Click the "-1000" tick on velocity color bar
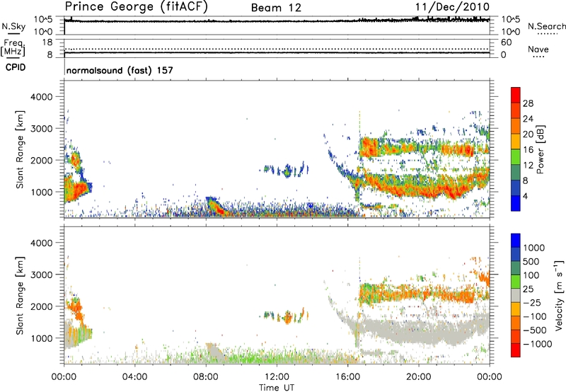 538,344
